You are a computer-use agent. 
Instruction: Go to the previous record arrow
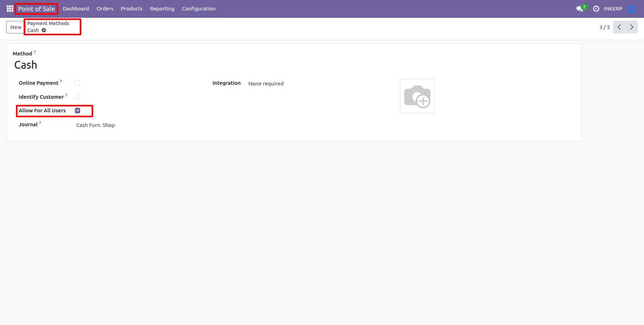pyautogui.click(x=619, y=27)
